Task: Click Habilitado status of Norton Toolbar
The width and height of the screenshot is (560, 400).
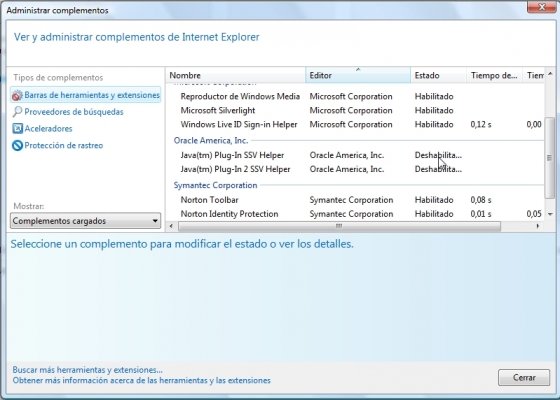Action: (434, 200)
